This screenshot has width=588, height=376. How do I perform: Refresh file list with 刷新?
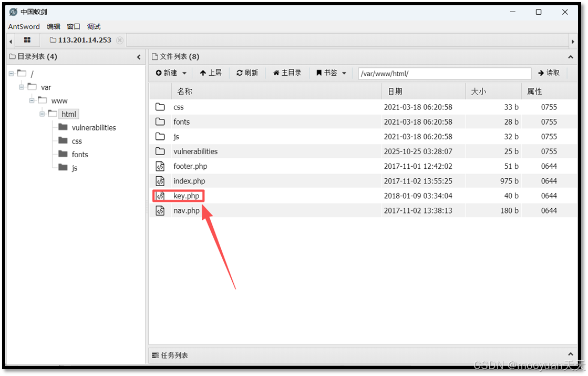[247, 73]
